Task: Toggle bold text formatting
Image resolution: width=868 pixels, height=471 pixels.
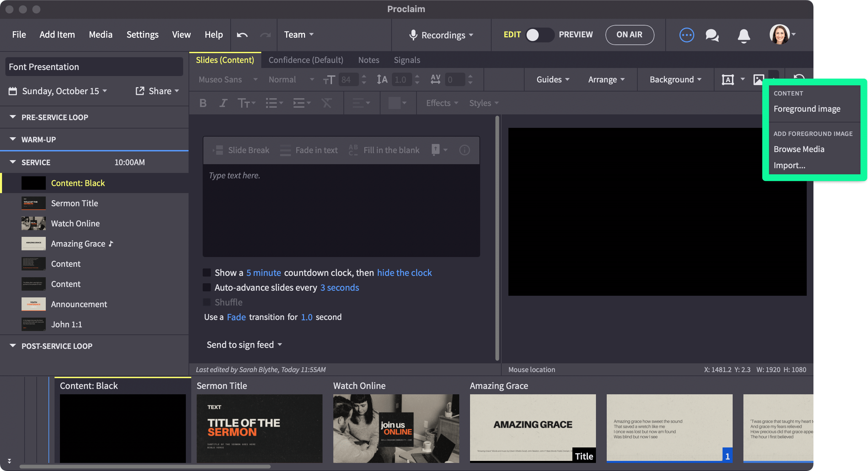Action: point(203,103)
